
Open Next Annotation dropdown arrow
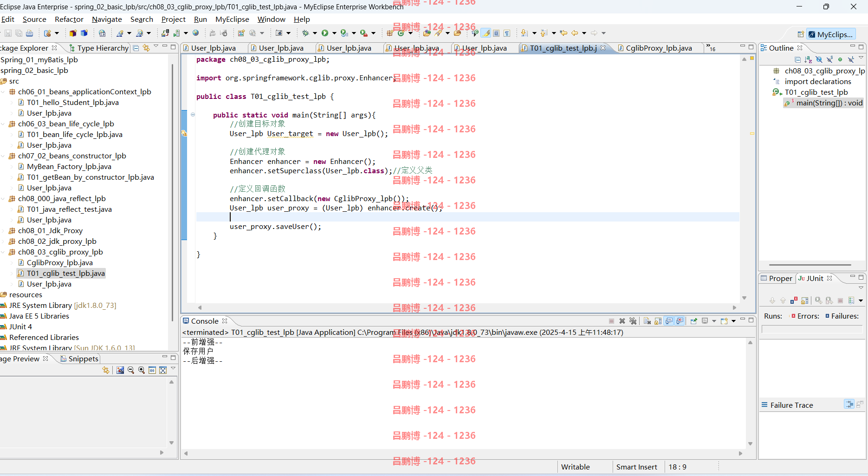click(534, 33)
